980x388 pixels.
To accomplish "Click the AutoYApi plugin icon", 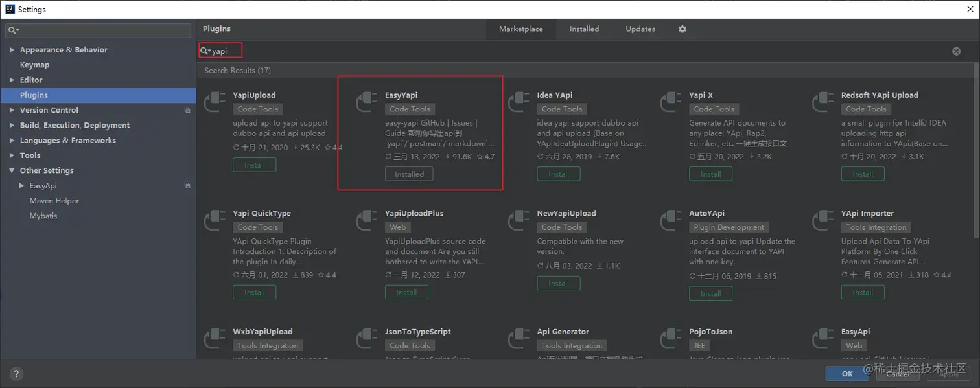I will 671,221.
